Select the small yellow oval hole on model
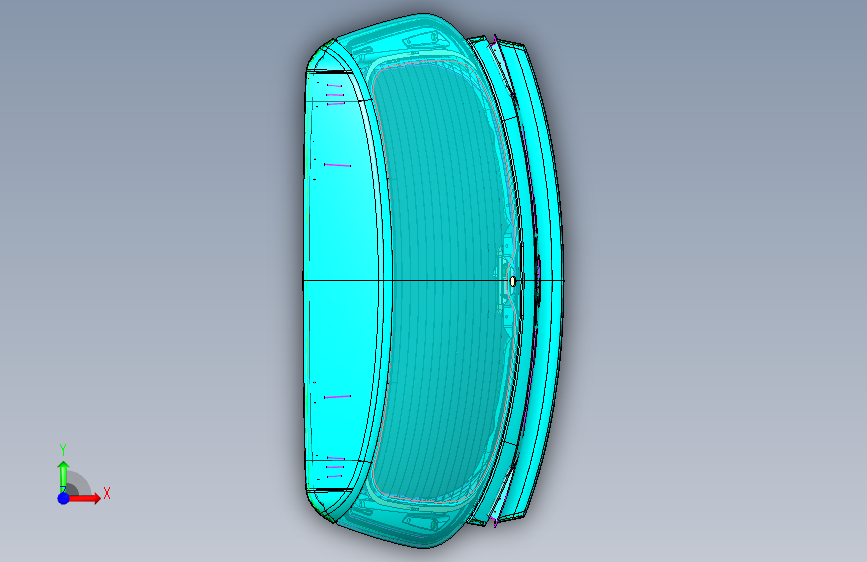Viewport: 867px width, 562px height. [513, 282]
